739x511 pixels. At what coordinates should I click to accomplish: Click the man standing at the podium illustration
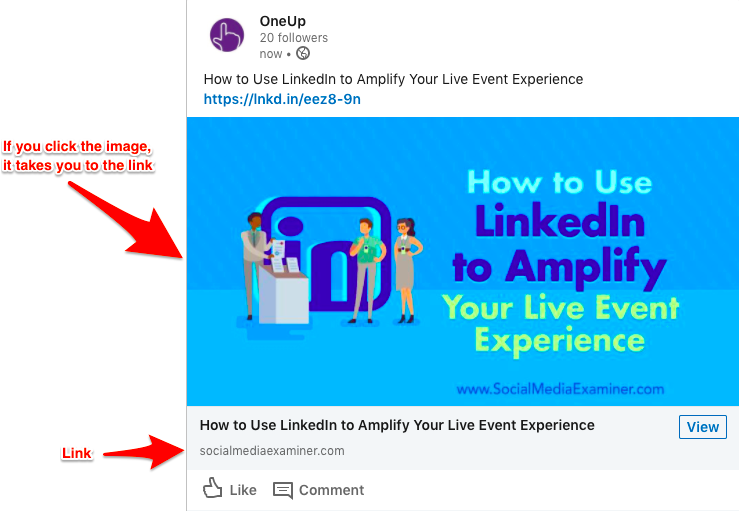click(255, 264)
